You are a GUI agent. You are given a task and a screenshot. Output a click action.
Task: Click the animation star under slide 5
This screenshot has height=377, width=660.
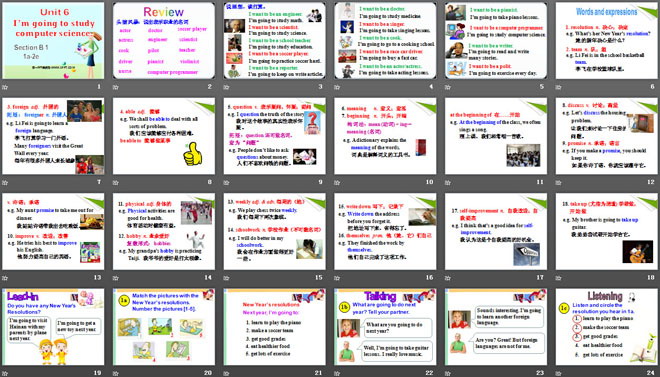448,87
